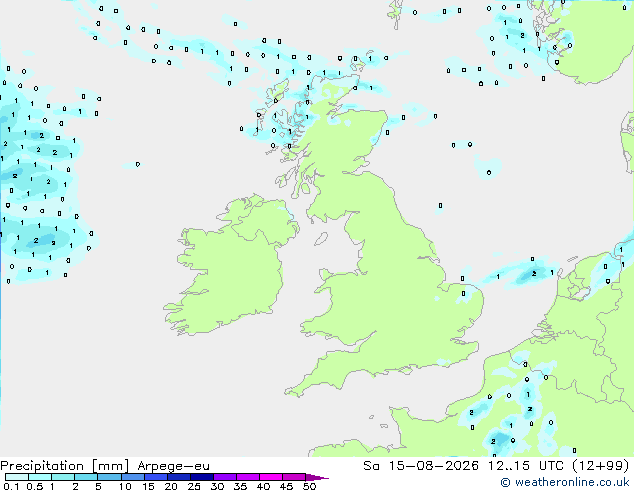Click the 0.1–0.5 mm legend color swatch
The image size is (634, 490).
point(17,477)
